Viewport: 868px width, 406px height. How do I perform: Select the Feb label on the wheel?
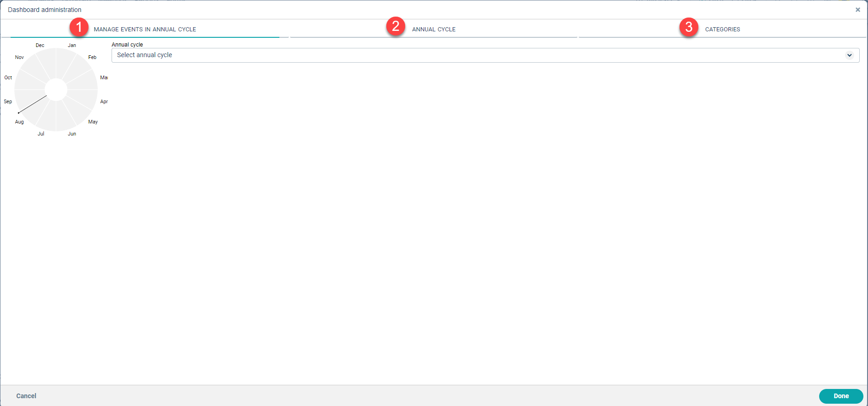92,57
